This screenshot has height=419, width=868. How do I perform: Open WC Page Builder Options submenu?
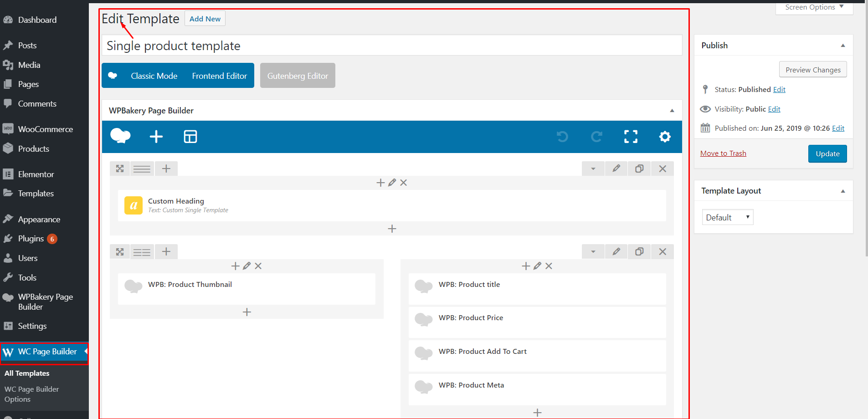(x=32, y=394)
